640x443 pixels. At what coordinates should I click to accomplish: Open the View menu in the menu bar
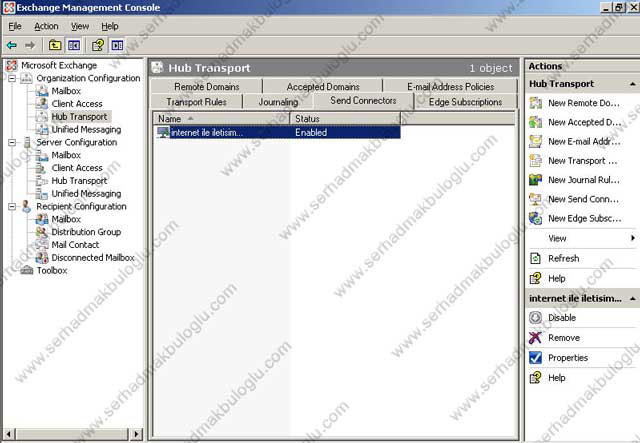[80, 26]
